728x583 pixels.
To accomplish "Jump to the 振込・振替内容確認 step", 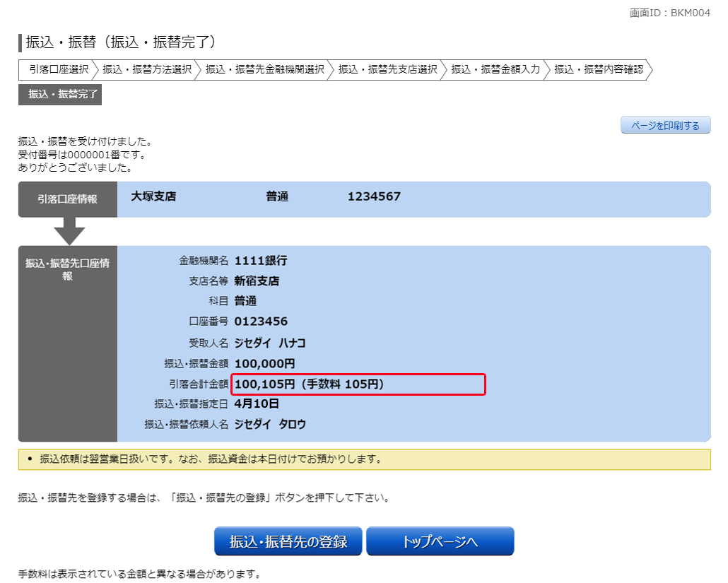I will pos(598,69).
